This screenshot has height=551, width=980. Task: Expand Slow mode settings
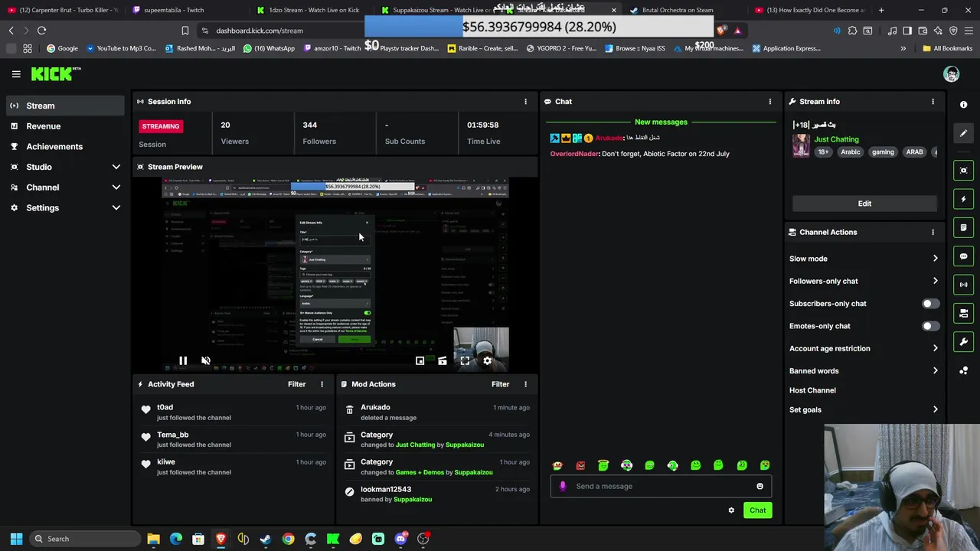tap(864, 259)
